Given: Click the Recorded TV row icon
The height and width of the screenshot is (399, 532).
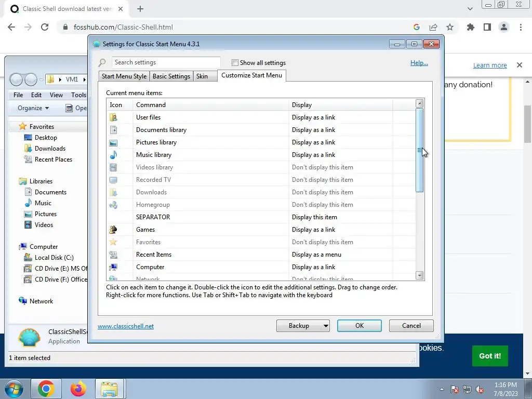Looking at the screenshot, I should coord(113,180).
